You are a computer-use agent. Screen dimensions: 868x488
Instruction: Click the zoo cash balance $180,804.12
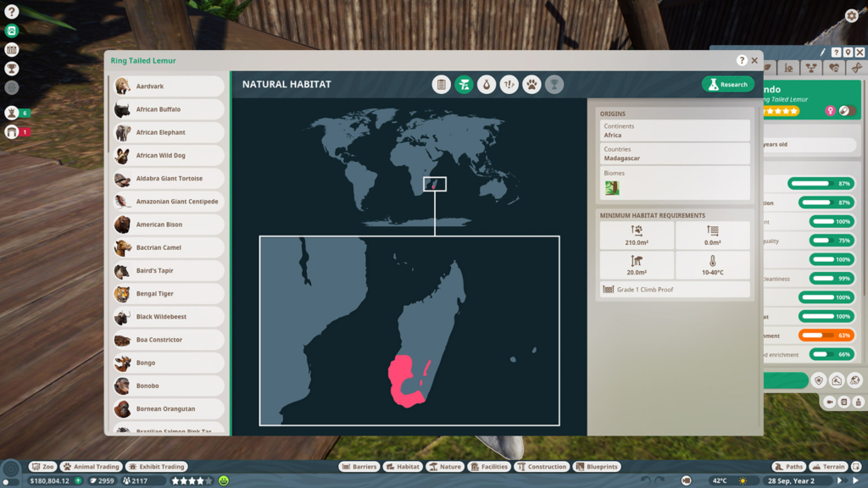[50, 481]
